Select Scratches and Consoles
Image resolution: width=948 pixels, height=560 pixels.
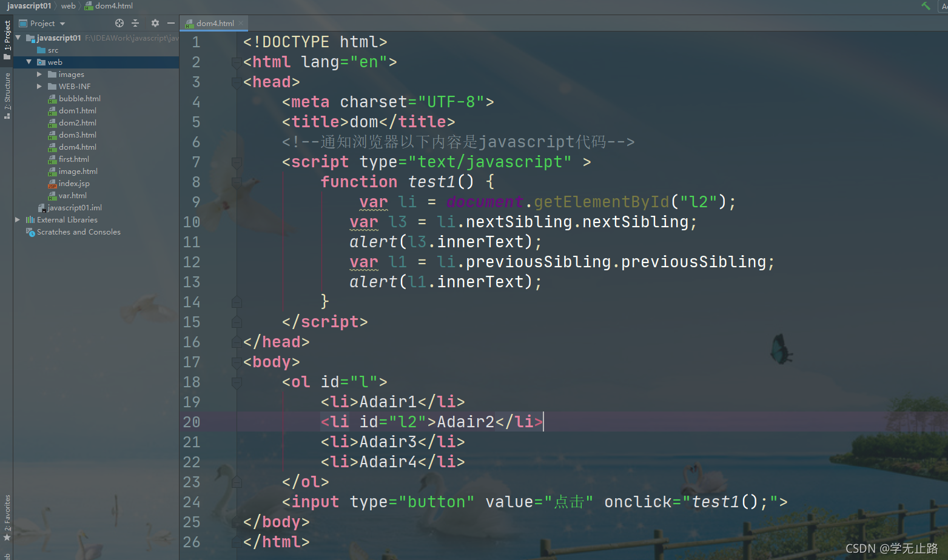[x=79, y=232]
